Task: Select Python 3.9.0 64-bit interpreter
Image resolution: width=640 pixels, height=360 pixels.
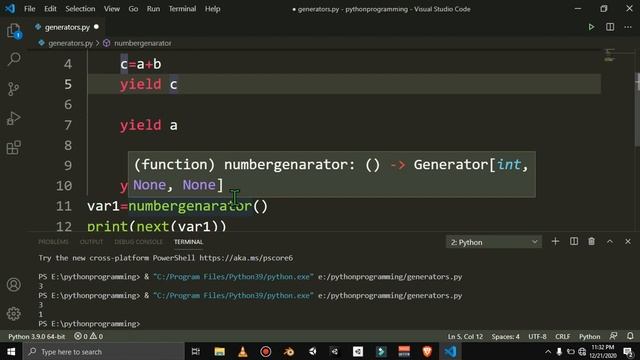Action: pyautogui.click(x=37, y=336)
